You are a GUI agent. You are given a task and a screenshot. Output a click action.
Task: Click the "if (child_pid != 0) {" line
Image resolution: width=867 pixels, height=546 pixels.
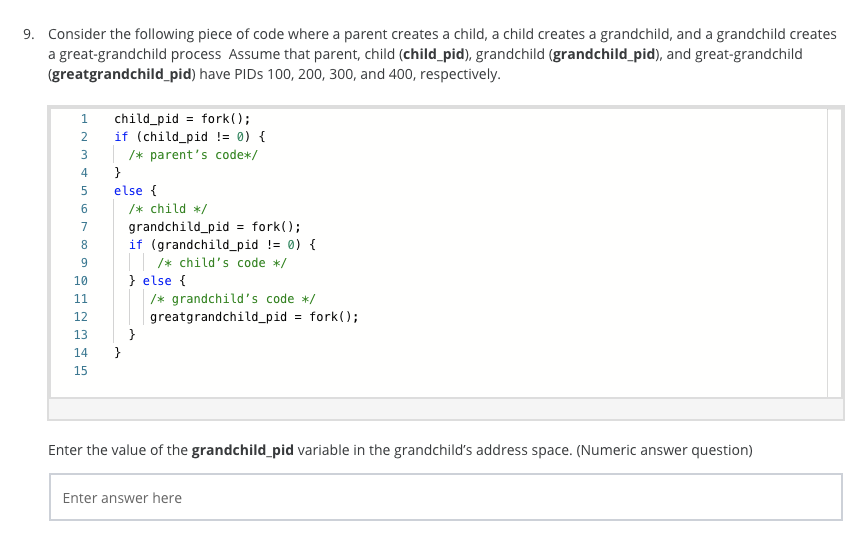coord(189,136)
